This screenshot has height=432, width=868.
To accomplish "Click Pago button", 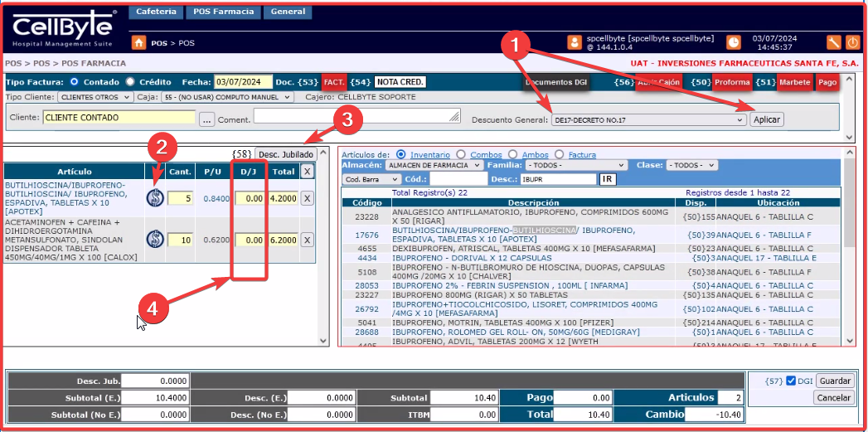I will click(x=827, y=82).
